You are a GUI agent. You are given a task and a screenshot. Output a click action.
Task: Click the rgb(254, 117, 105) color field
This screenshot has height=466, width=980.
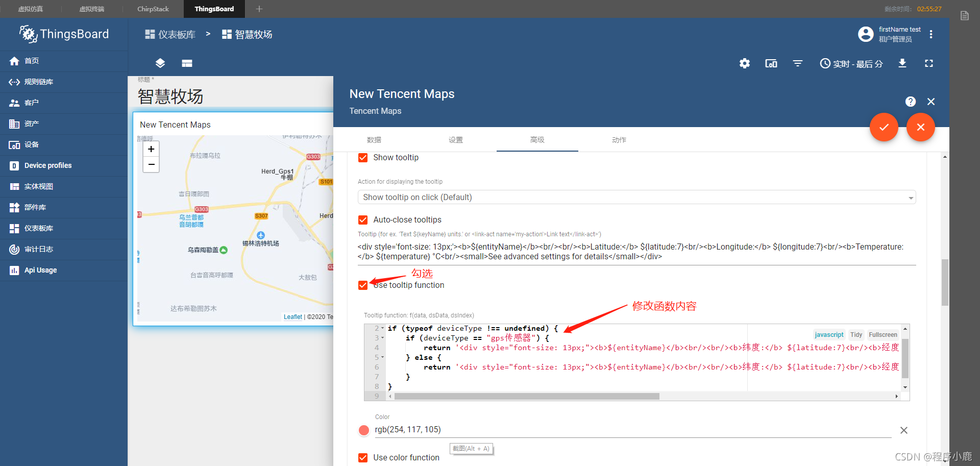coord(633,430)
